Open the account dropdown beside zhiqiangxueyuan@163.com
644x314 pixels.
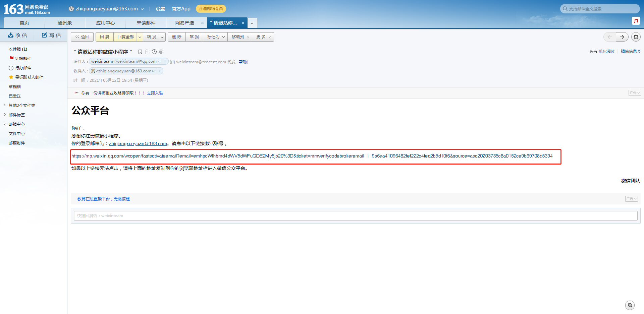pyautogui.click(x=142, y=9)
